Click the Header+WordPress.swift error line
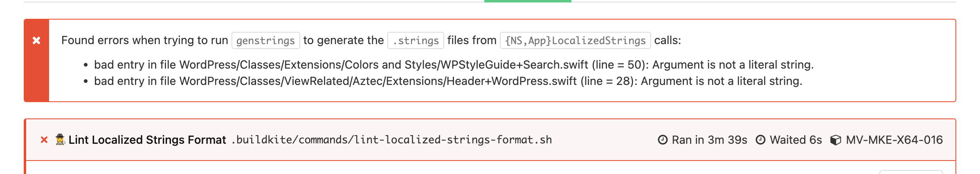 point(448,81)
